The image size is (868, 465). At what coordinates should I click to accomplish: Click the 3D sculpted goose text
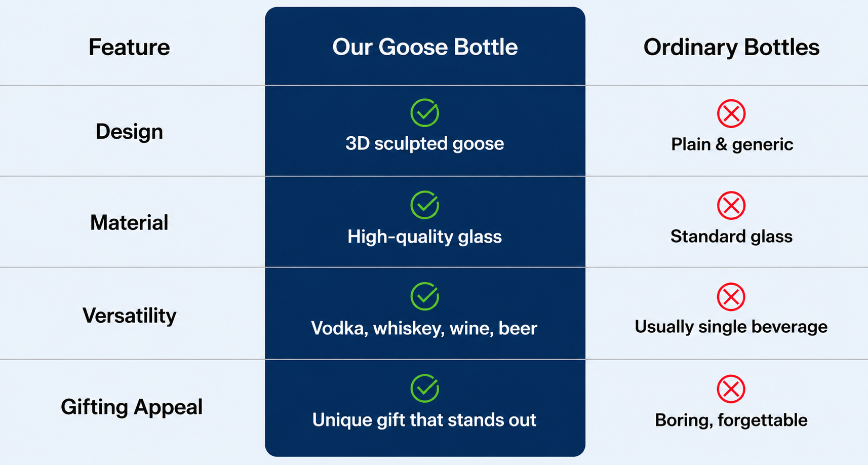(425, 144)
